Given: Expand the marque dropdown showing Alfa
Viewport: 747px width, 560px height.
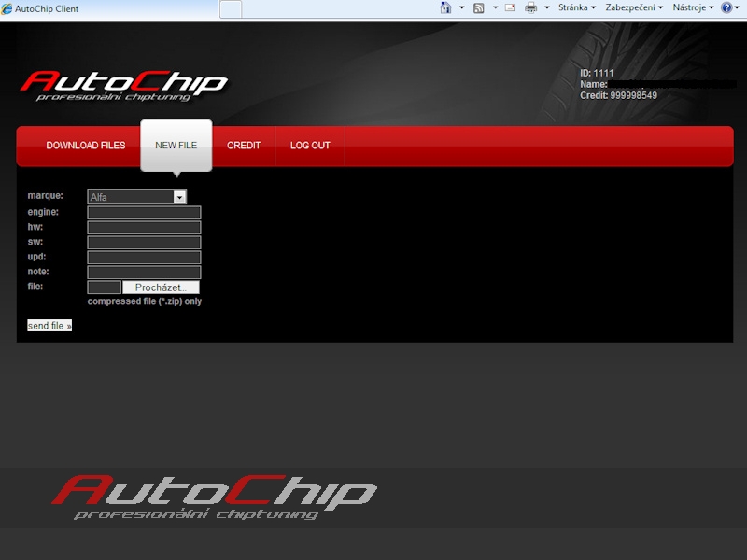Looking at the screenshot, I should [x=179, y=197].
